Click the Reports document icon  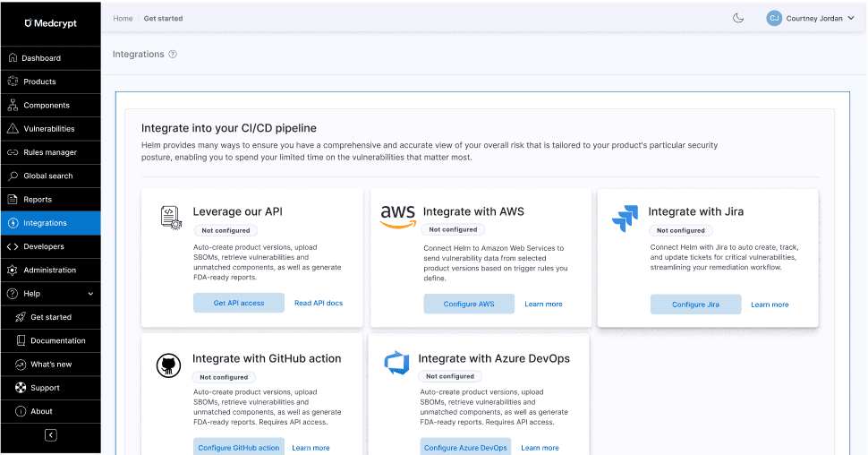13,199
